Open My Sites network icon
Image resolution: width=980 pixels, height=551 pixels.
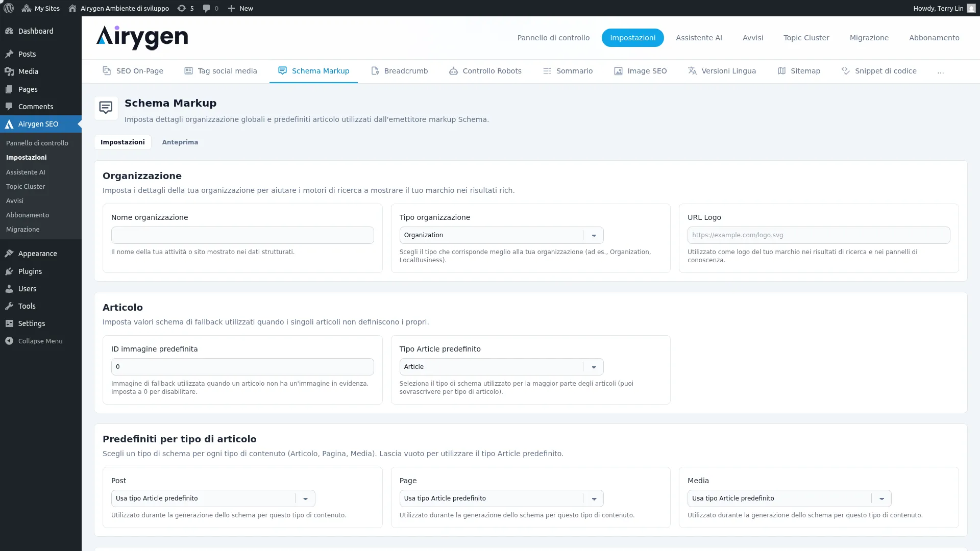[27, 8]
